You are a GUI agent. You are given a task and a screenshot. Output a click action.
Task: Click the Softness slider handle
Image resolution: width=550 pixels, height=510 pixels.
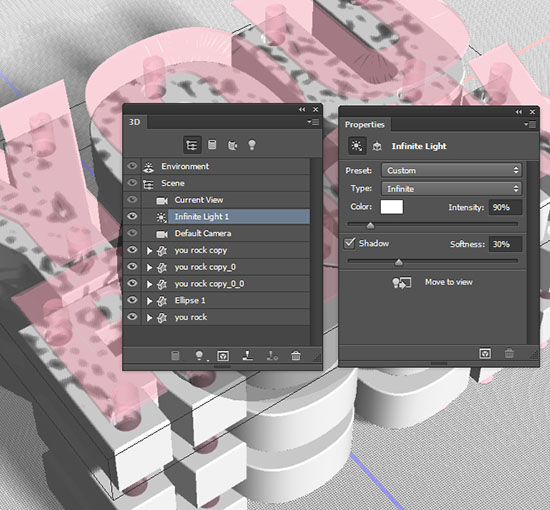399,262
